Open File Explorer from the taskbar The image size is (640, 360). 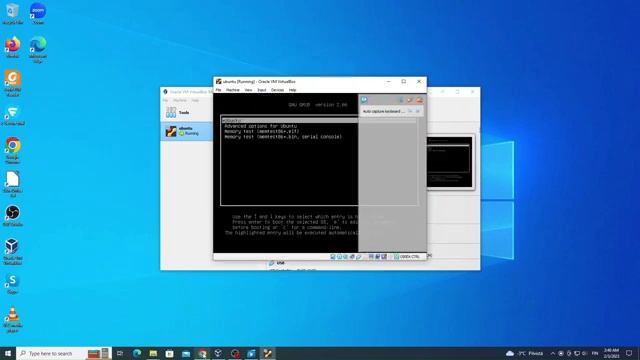153,353
